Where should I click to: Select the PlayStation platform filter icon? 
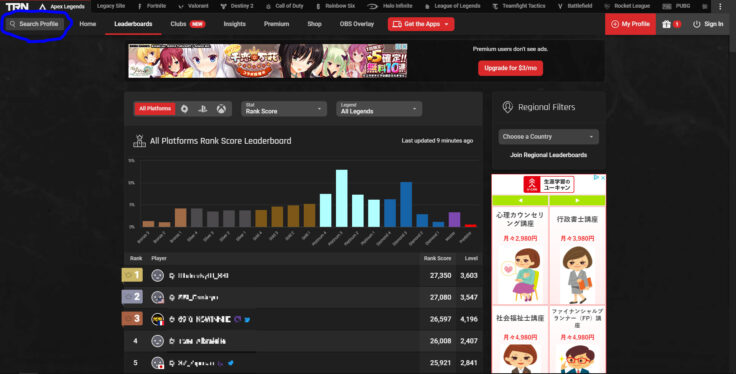(202, 109)
